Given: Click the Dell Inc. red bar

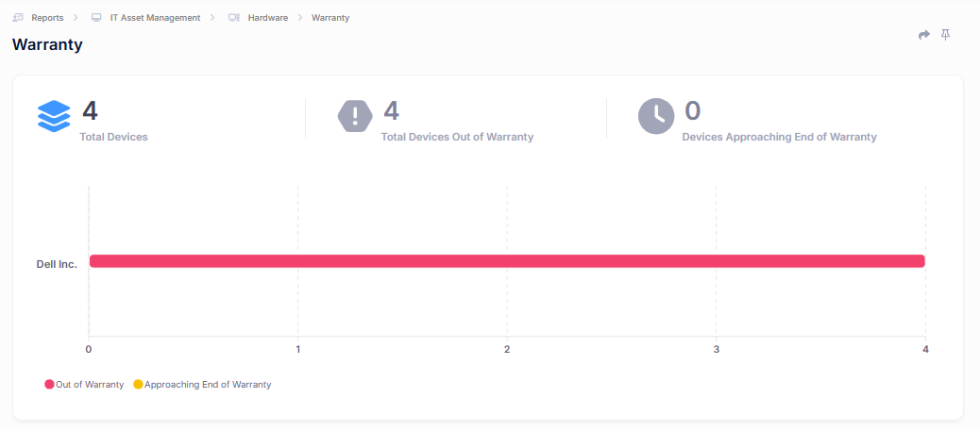Looking at the screenshot, I should [x=506, y=261].
